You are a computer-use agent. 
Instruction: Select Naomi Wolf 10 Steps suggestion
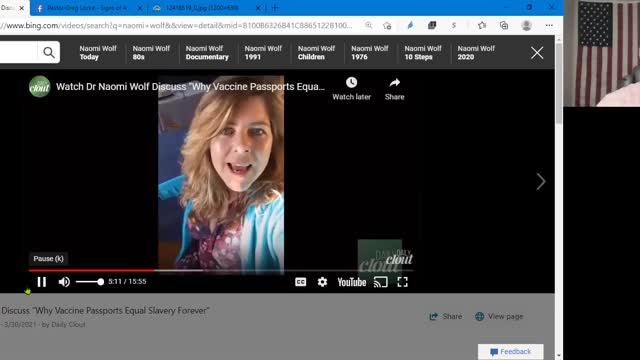pos(423,53)
